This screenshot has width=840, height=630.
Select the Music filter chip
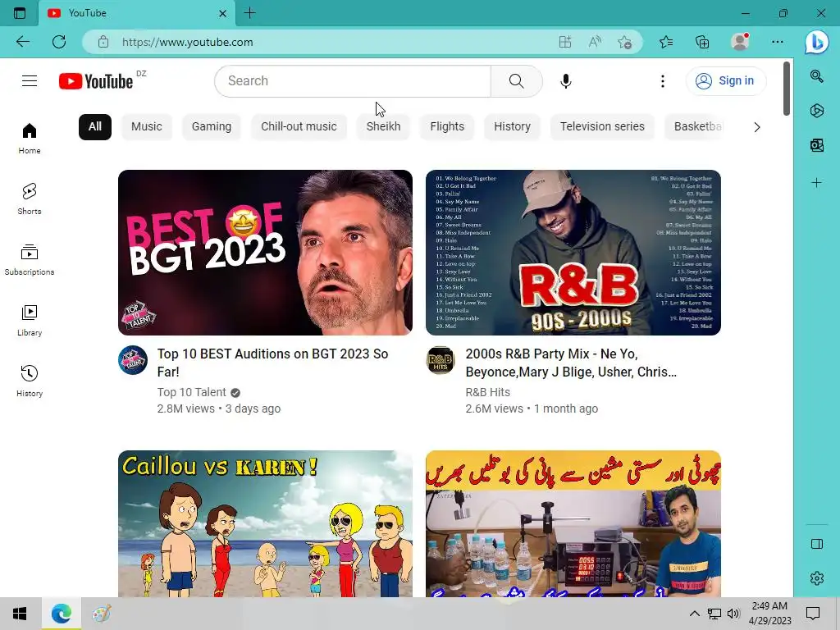pos(146,127)
